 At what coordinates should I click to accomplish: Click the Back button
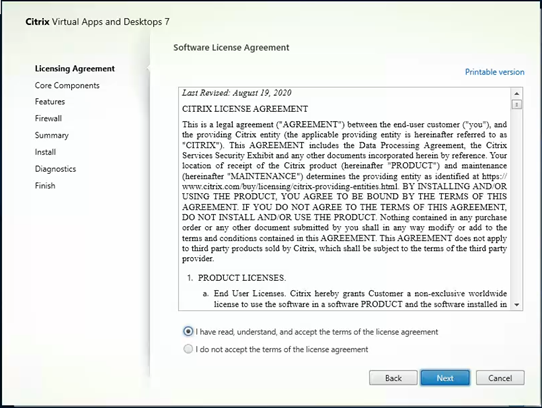tap(393, 378)
